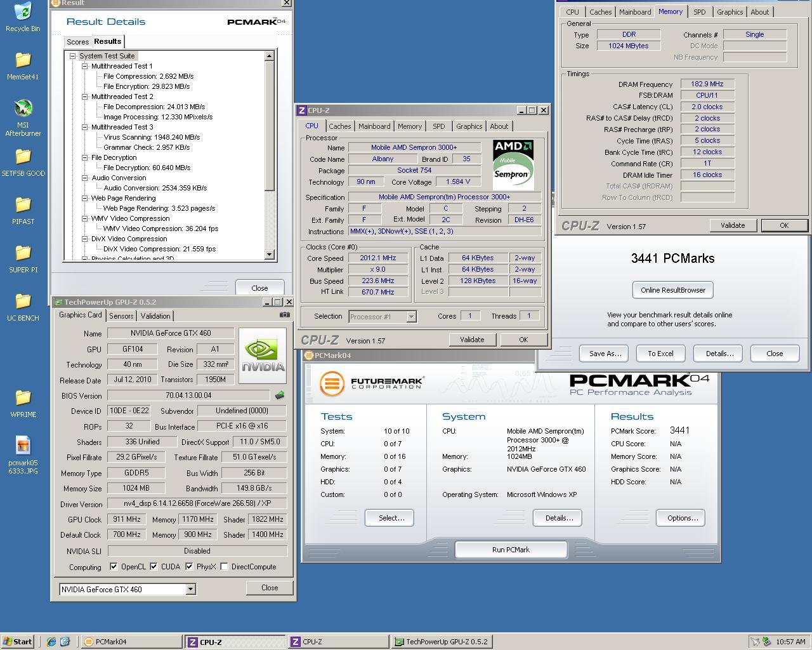The width and height of the screenshot is (812, 650).
Task: Open SPD tab in memory CPU-Z window
Action: click(x=700, y=12)
